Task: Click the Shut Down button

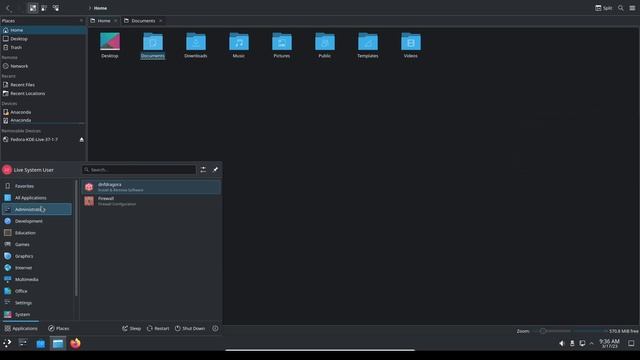Action: coord(190,329)
